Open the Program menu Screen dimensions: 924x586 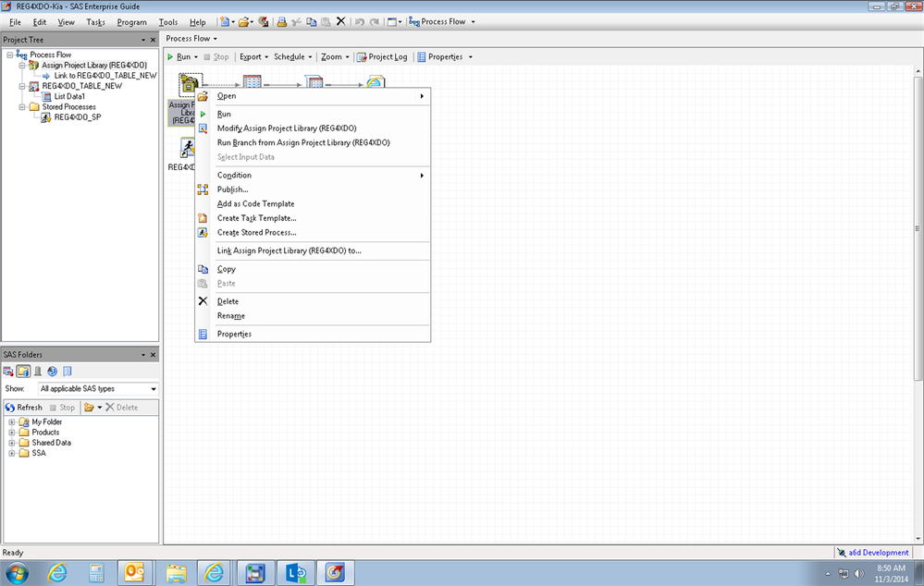click(x=131, y=22)
